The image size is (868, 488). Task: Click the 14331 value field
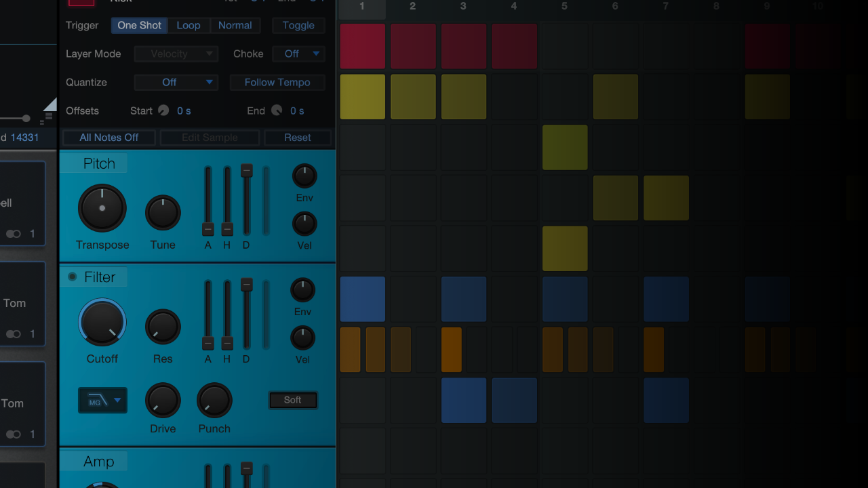click(x=24, y=138)
